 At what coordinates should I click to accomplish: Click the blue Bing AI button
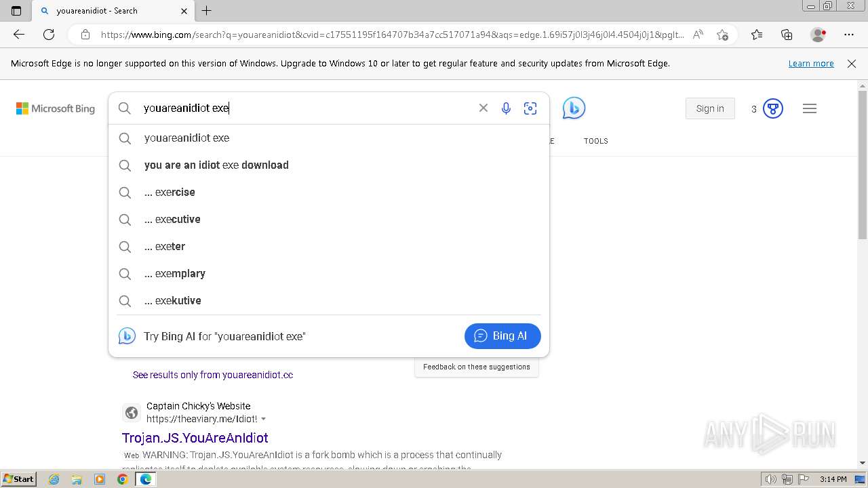pyautogui.click(x=502, y=335)
